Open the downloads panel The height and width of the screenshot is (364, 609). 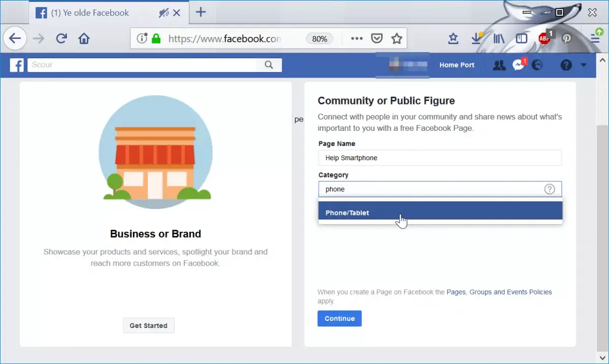[x=476, y=39]
